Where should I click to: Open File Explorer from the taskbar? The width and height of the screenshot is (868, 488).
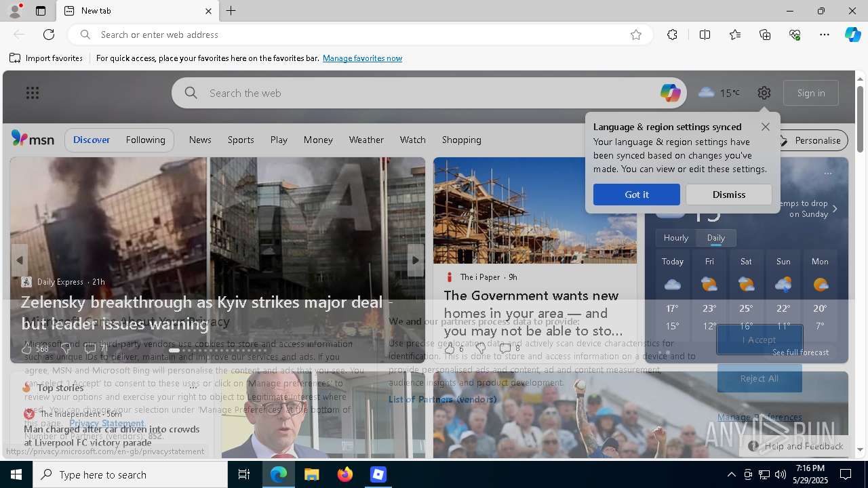point(312,474)
